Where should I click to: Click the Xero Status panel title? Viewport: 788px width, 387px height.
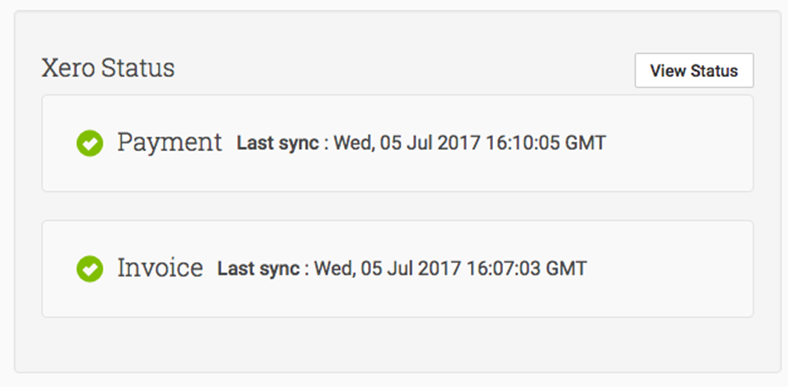(x=108, y=68)
